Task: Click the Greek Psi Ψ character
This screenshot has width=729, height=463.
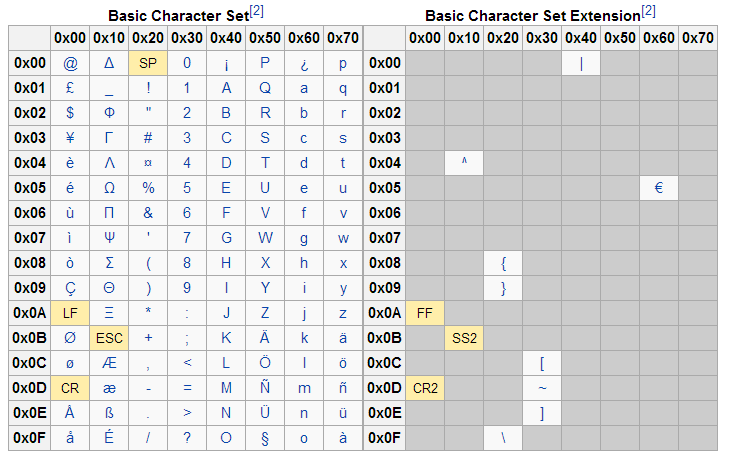Action: pyautogui.click(x=109, y=238)
